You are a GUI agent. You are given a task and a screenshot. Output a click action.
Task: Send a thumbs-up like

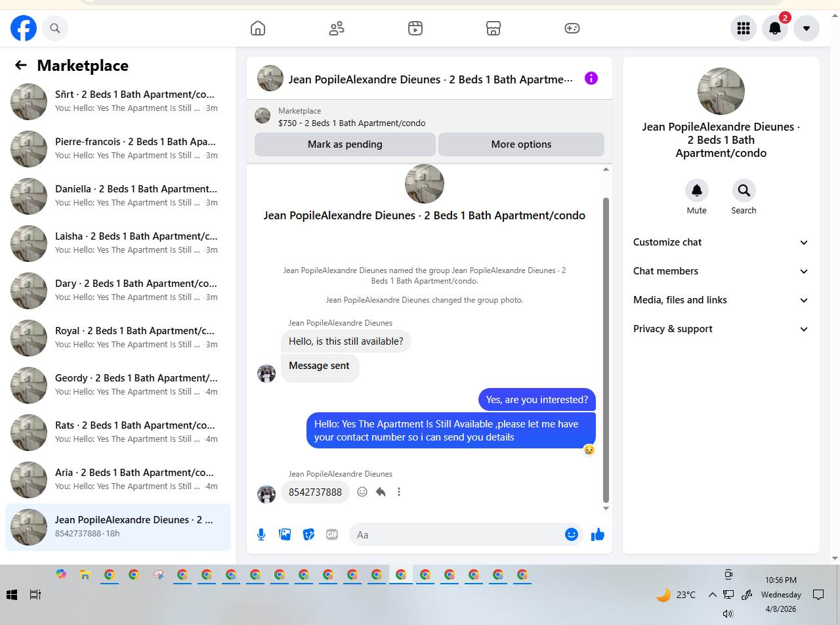click(x=598, y=534)
